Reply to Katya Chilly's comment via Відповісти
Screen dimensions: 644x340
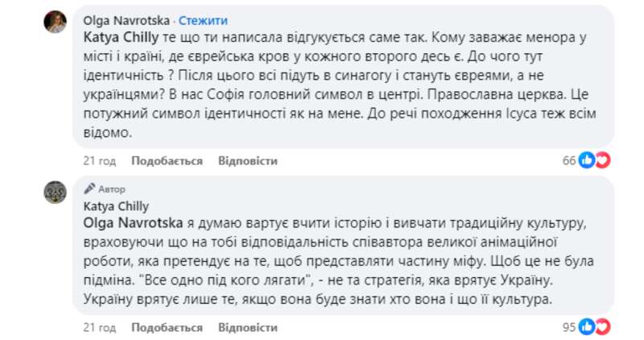248,327
